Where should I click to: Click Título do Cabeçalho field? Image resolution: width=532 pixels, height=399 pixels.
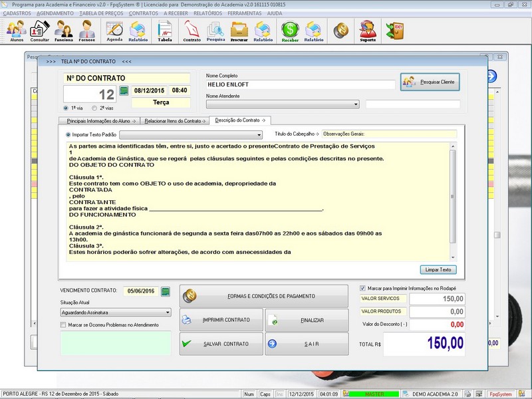(x=389, y=134)
